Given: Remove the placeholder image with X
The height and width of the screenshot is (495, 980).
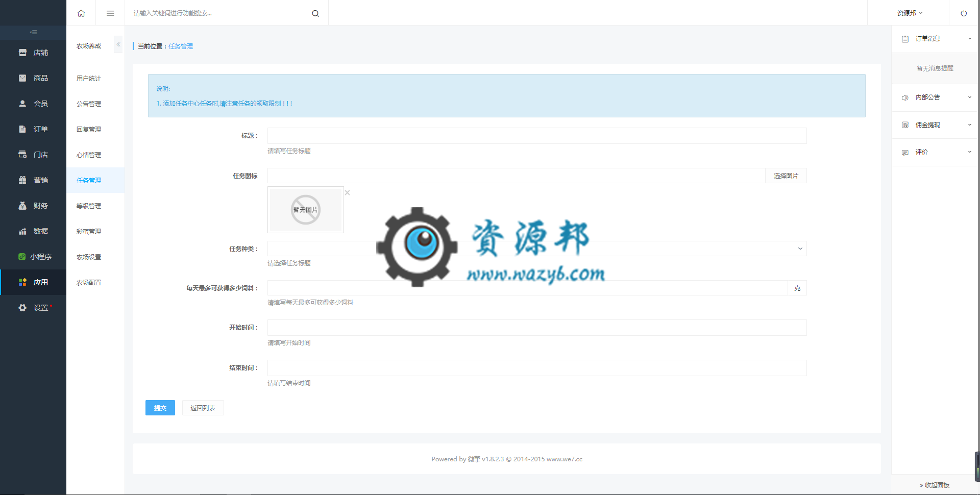Looking at the screenshot, I should coord(348,192).
